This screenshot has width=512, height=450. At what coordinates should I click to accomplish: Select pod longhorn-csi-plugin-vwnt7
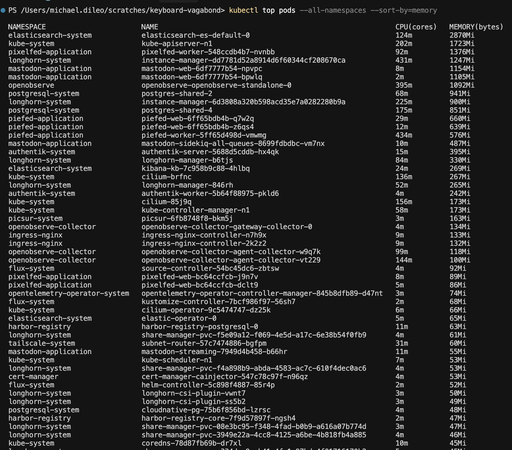tap(193, 393)
